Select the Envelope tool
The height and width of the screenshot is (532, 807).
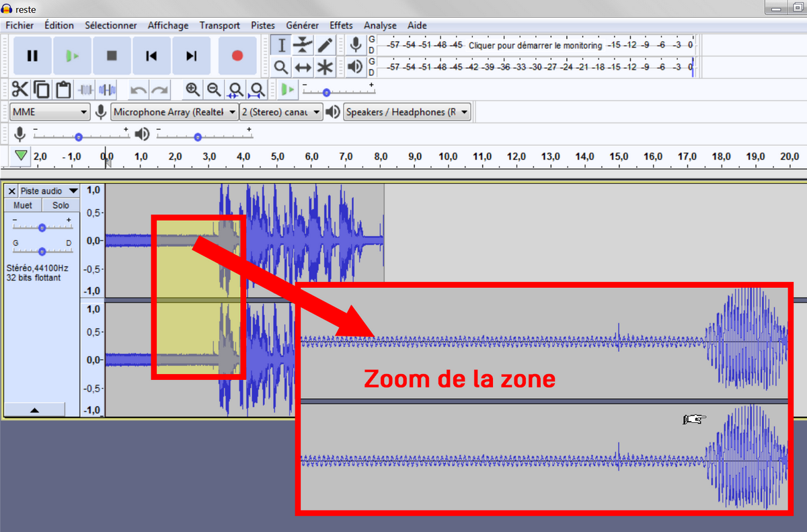302,44
